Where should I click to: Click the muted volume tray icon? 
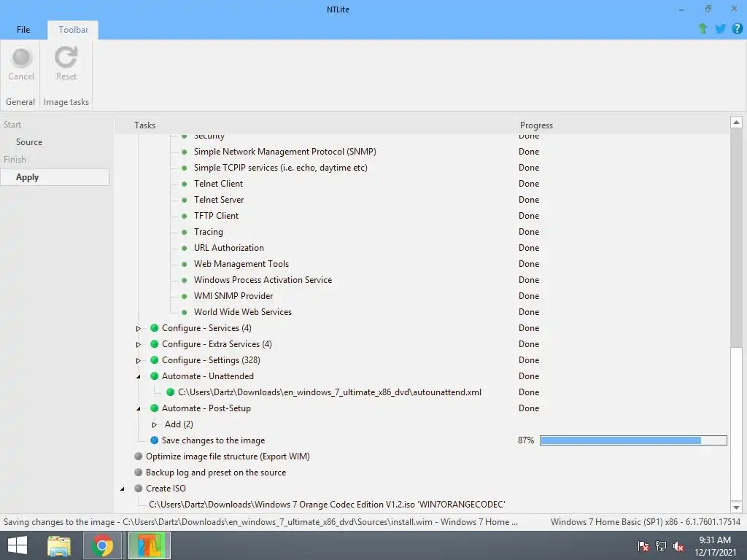[x=678, y=546]
